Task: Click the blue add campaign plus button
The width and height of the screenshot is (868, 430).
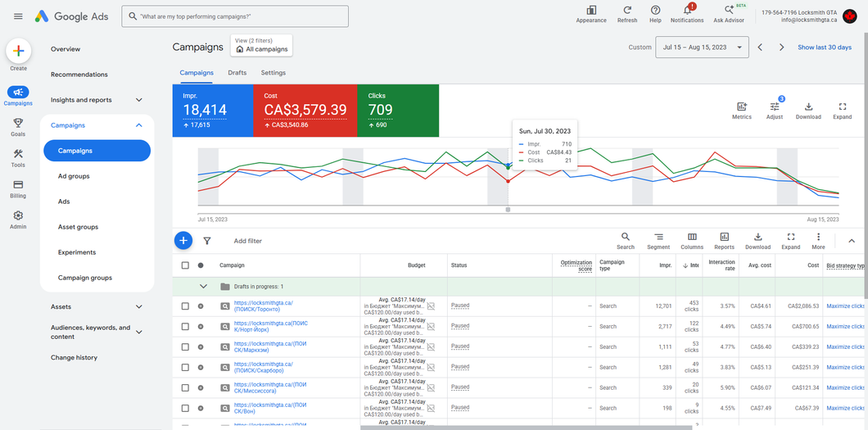Action: 183,241
